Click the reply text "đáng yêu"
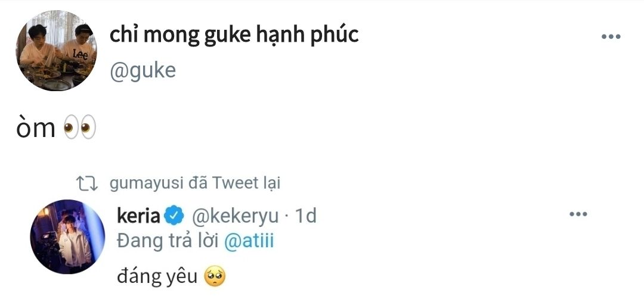The height and width of the screenshot is (302, 644). pyautogui.click(x=157, y=277)
